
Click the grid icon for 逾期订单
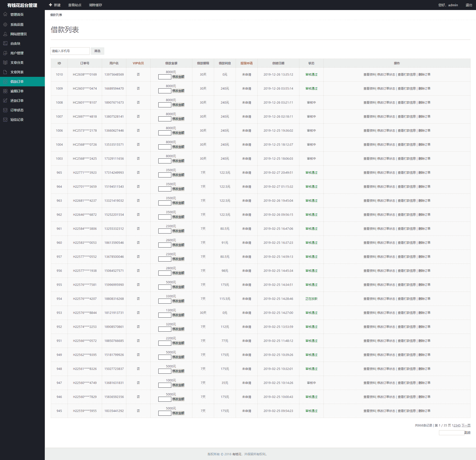click(x=5, y=91)
